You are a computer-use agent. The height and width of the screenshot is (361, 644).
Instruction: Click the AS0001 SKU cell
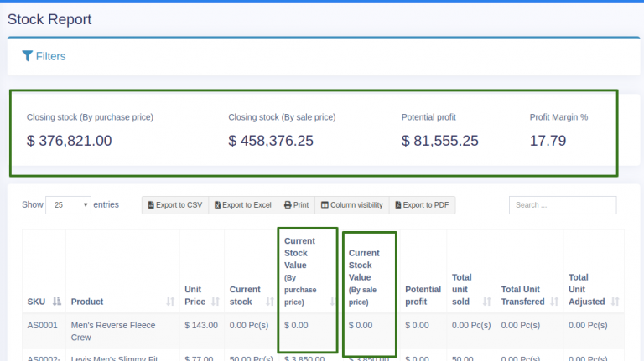click(41, 325)
